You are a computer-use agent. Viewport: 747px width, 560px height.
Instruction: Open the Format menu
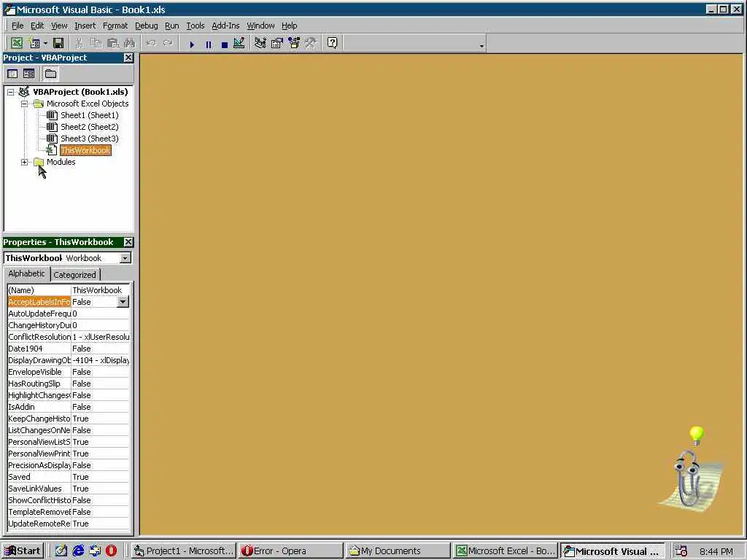coord(115,26)
